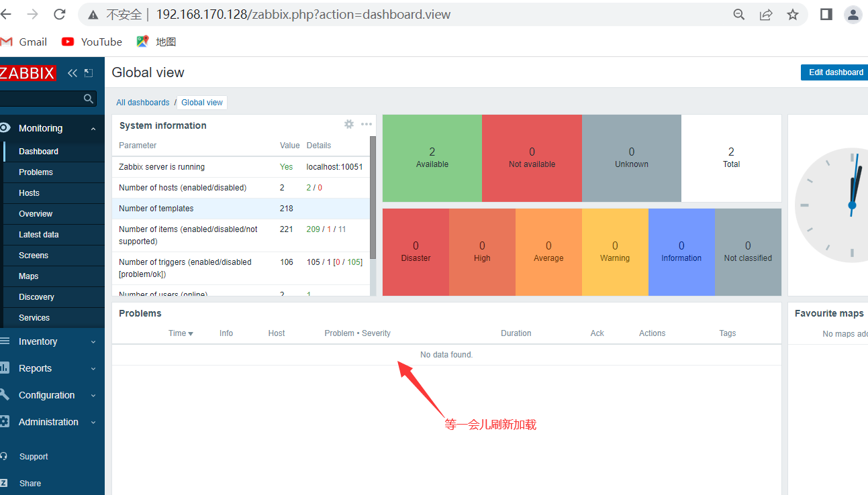Click the red Not available hosts tile
868x495 pixels.
(x=532, y=158)
